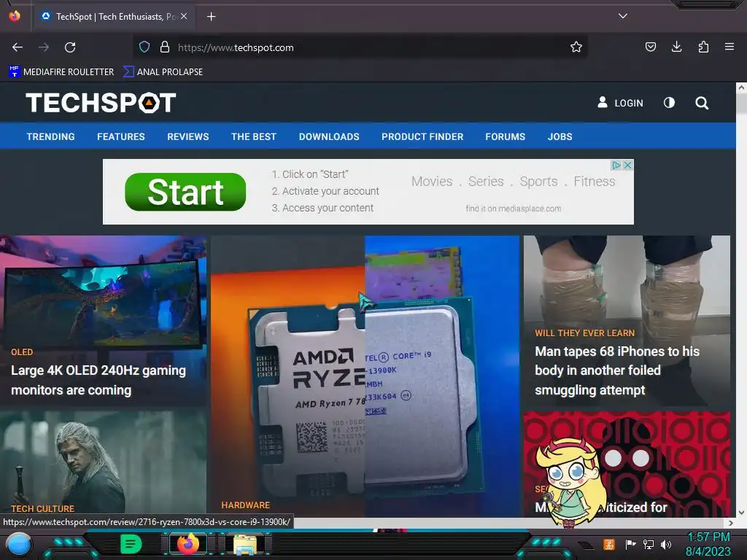Save page to Pocket

point(650,47)
